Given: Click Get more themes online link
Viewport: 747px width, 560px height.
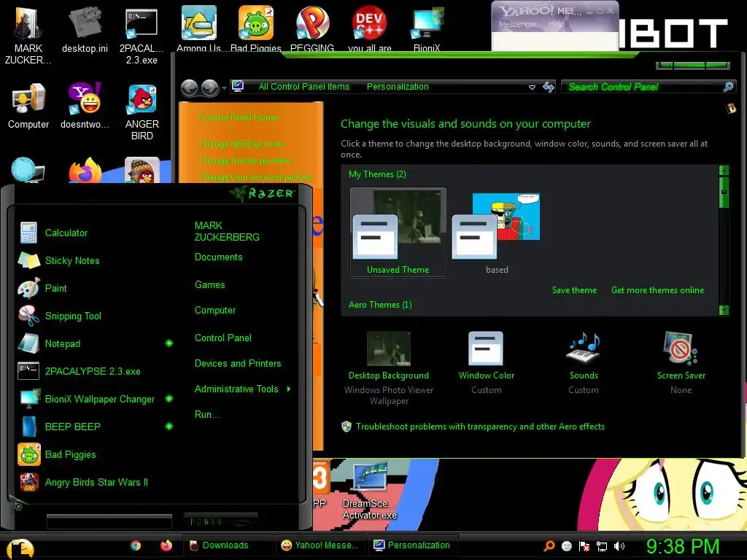Looking at the screenshot, I should coord(657,290).
